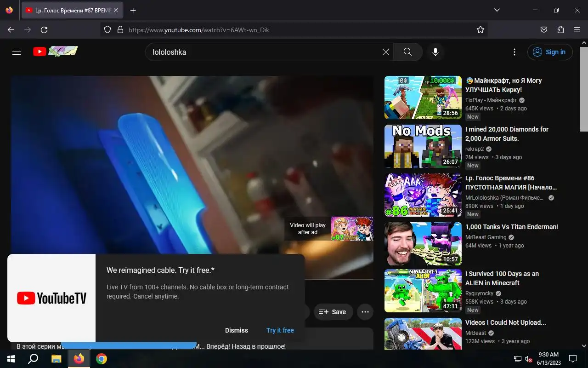This screenshot has width=588, height=368.
Task: Visit the Ryguyrocky channel name
Action: pyautogui.click(x=479, y=293)
